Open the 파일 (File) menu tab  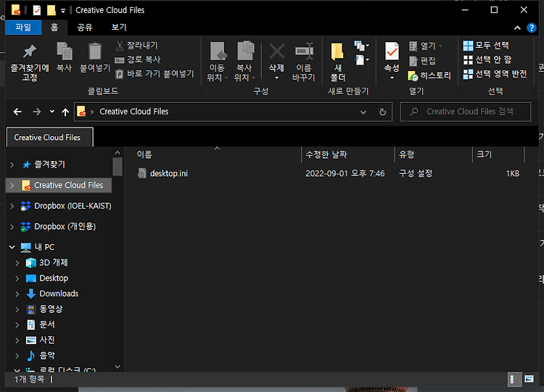(x=23, y=28)
